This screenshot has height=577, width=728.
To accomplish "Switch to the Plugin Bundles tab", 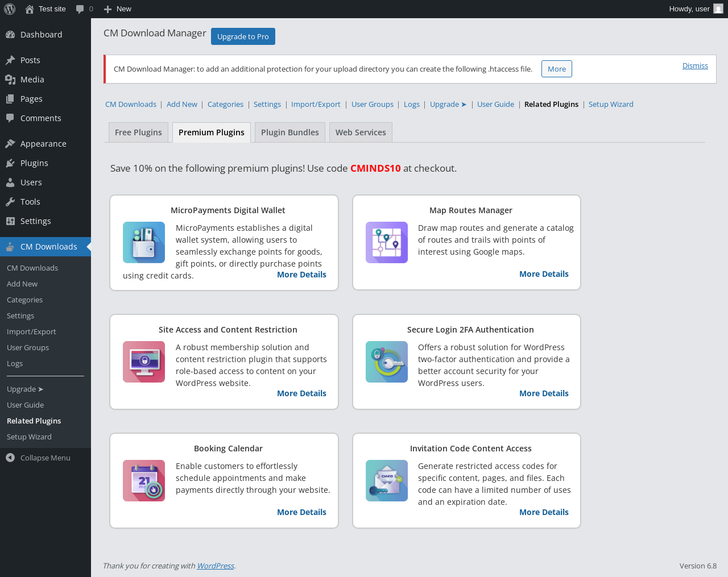I will (x=290, y=132).
